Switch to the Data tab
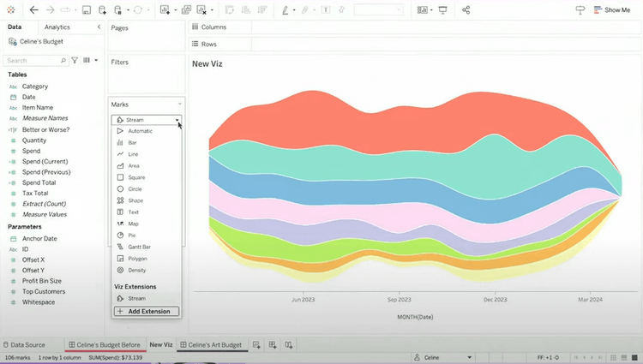 pos(15,27)
